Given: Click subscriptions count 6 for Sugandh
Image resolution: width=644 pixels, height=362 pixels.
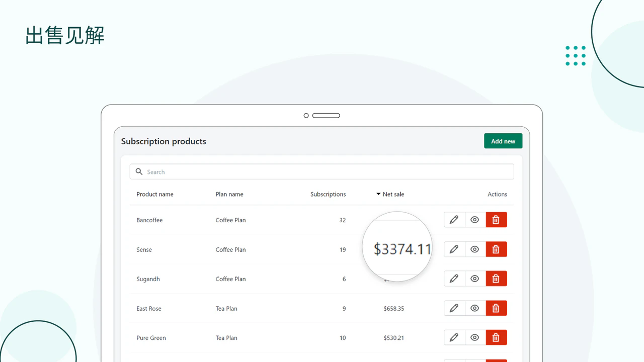Looking at the screenshot, I should click(x=344, y=279).
